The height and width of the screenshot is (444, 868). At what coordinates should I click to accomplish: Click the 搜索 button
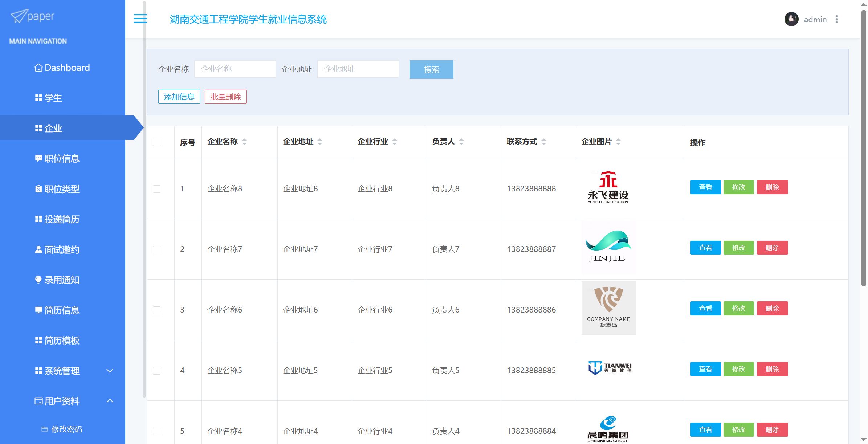coord(432,69)
